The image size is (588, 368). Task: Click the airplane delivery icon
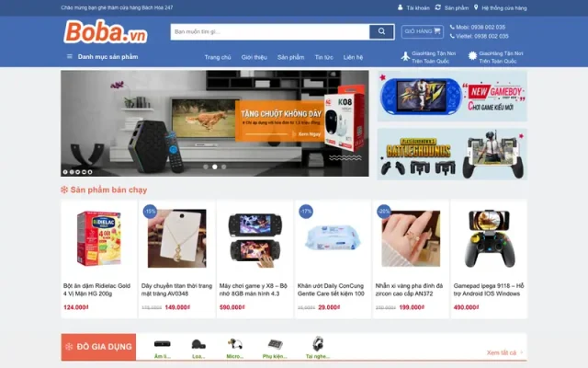point(405,56)
